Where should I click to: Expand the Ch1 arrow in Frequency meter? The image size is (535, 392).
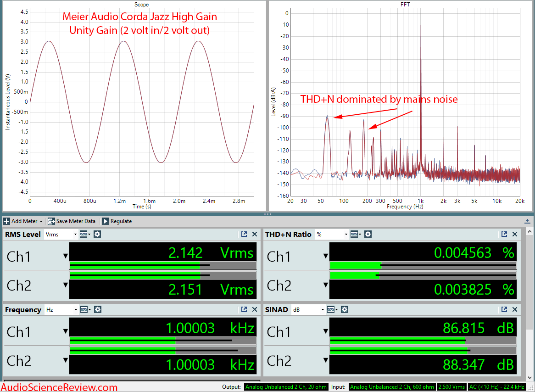65,331
